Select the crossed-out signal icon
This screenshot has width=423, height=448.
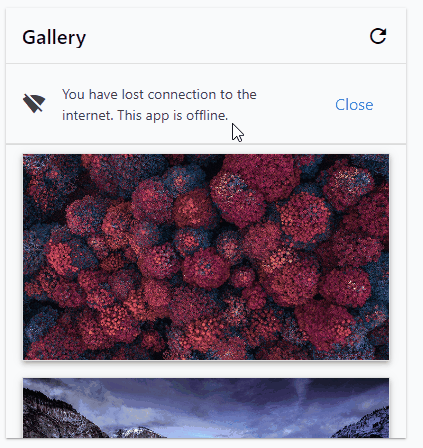click(x=34, y=103)
